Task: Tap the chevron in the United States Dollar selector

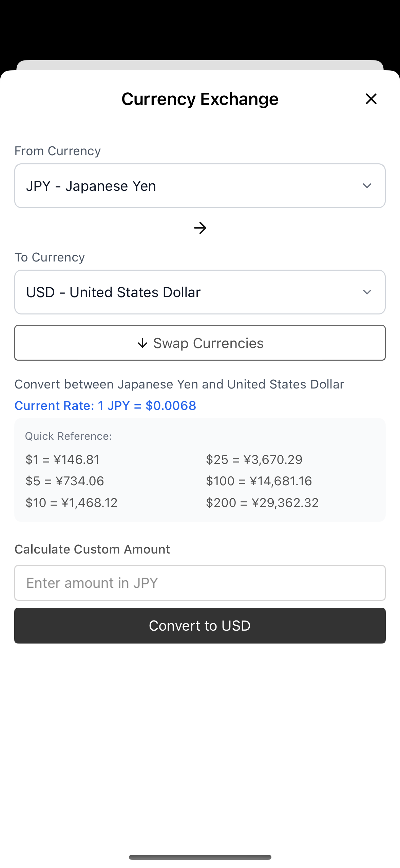Action: [x=367, y=292]
